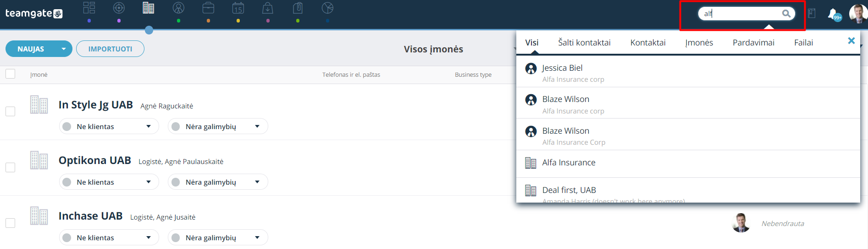Open Ne klientas dropdown for Optikona UAB
Viewport: 868px width, 249px height.
click(109, 182)
